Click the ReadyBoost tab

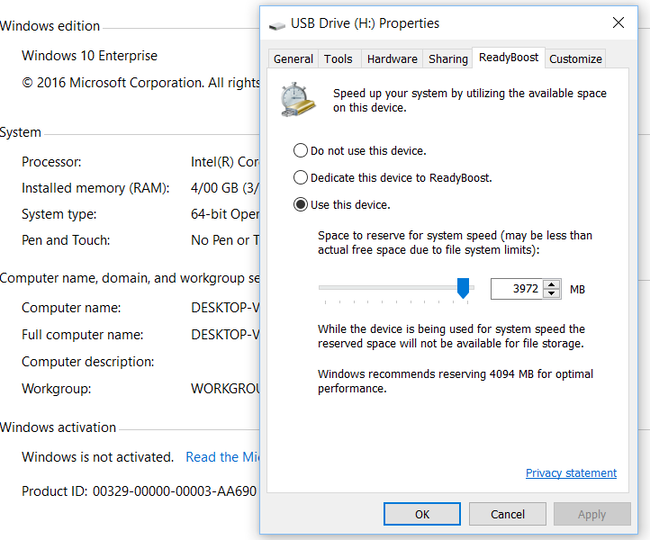coord(509,58)
